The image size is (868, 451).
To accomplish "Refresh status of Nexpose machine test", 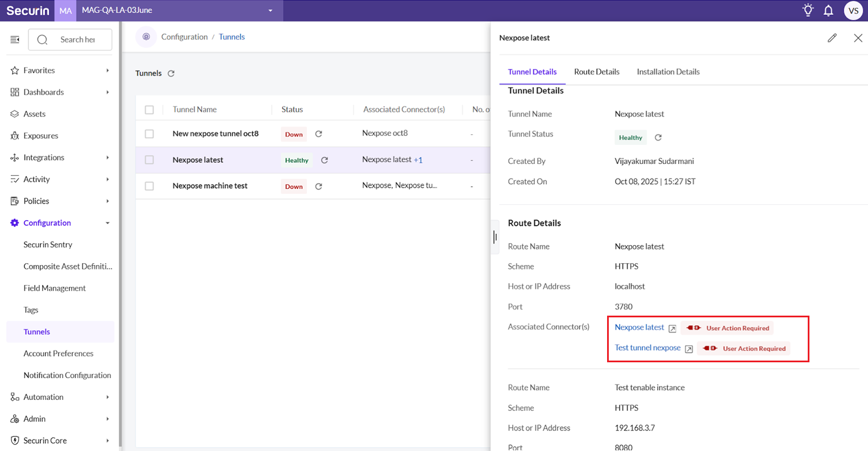I will click(x=318, y=187).
